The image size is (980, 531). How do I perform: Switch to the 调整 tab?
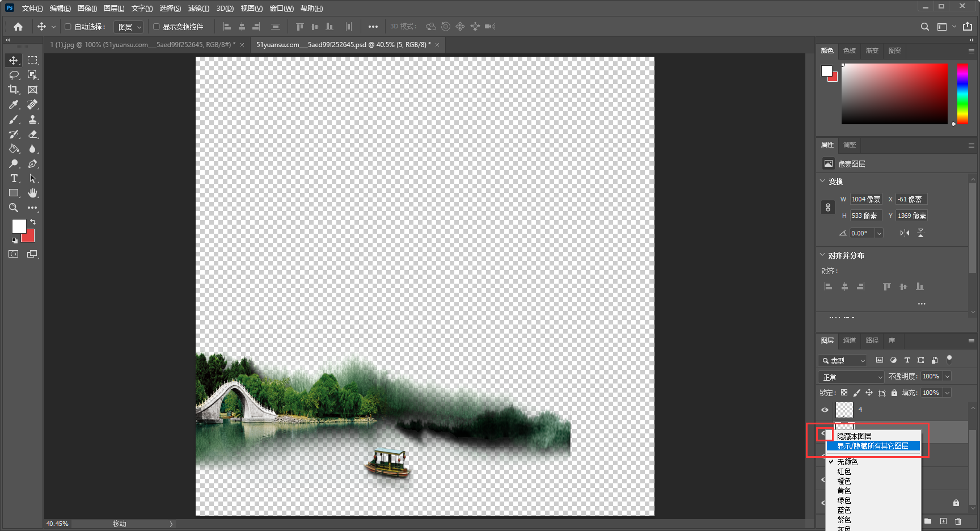tap(849, 145)
